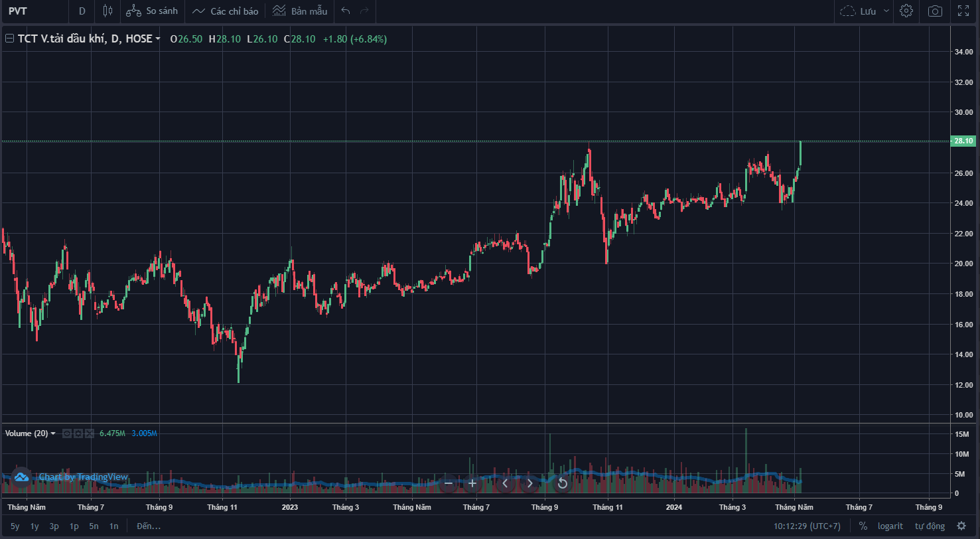Open the Đến... go-to-date dialog
The image size is (980, 539).
(149, 526)
